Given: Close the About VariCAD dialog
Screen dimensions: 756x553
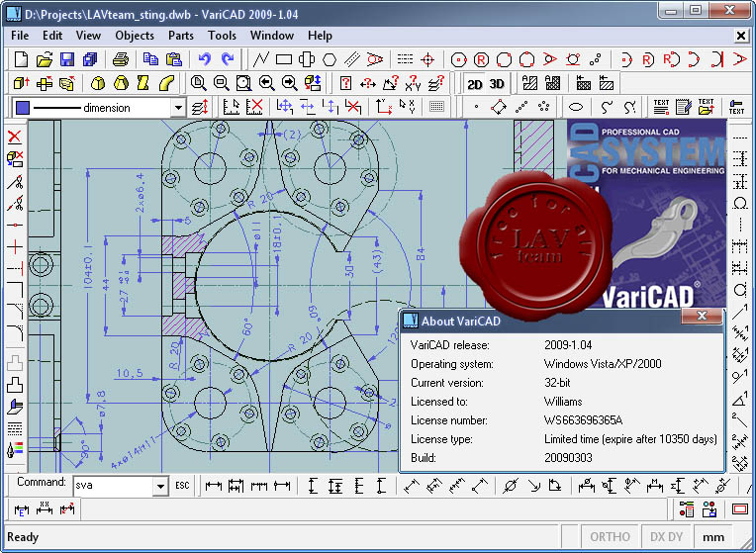Looking at the screenshot, I should tap(702, 316).
